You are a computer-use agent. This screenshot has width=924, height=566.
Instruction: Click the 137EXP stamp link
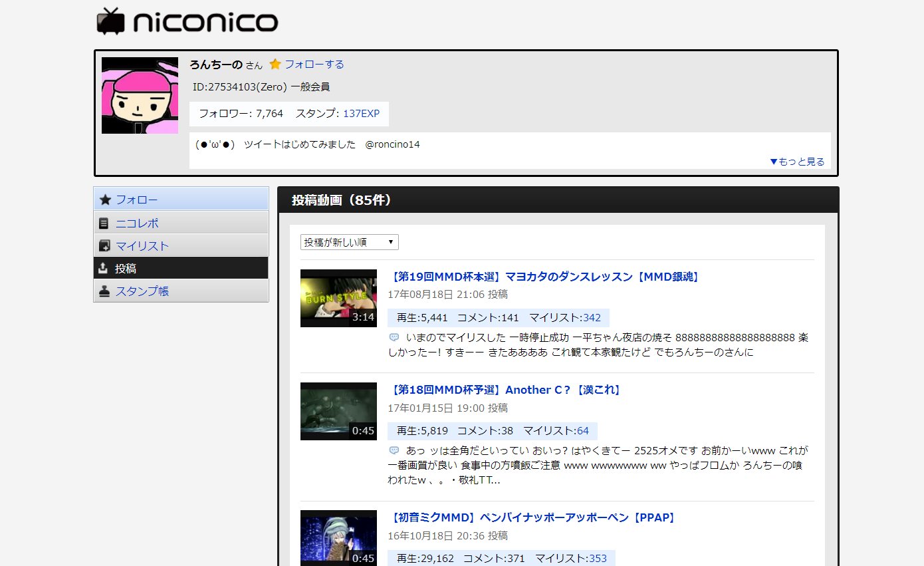(x=361, y=114)
